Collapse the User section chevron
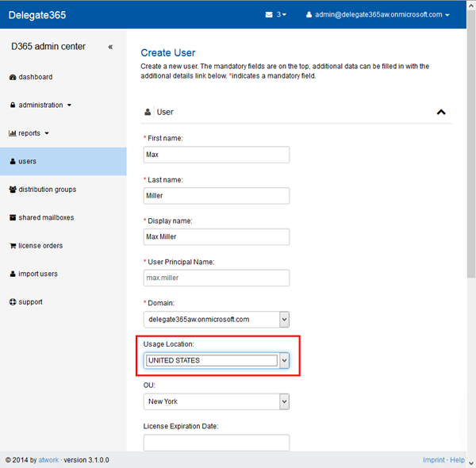Viewport: 476px width, 468px height. click(441, 112)
